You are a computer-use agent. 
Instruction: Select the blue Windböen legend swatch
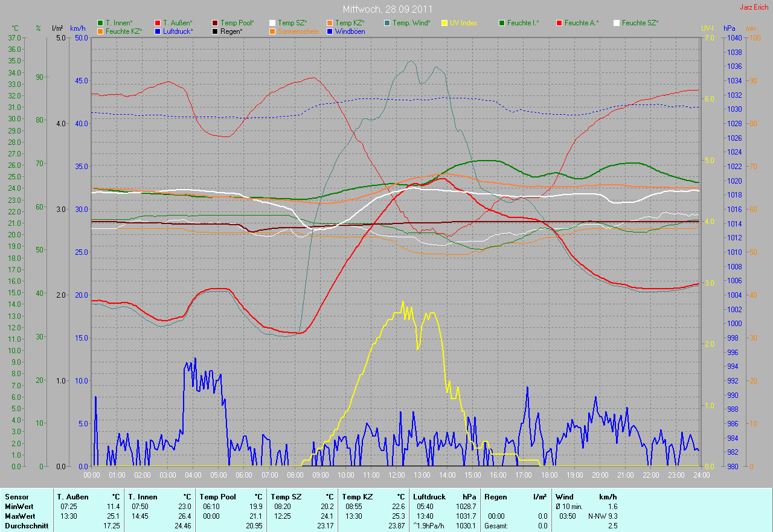330,31
